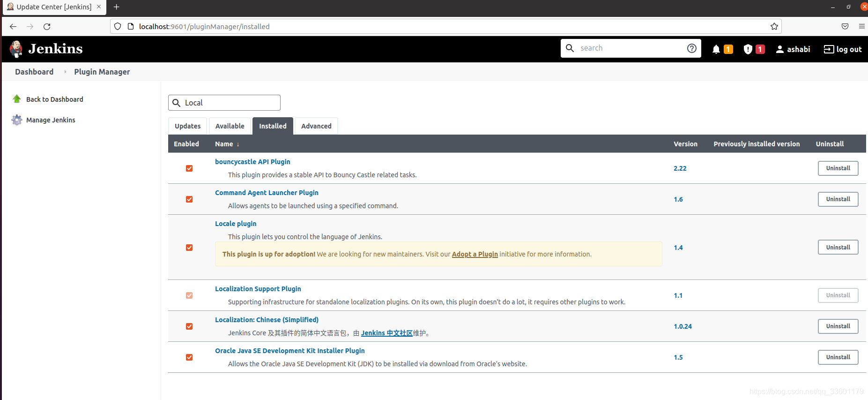Open the browser hamburger menu
The width and height of the screenshot is (868, 400).
pyautogui.click(x=862, y=26)
